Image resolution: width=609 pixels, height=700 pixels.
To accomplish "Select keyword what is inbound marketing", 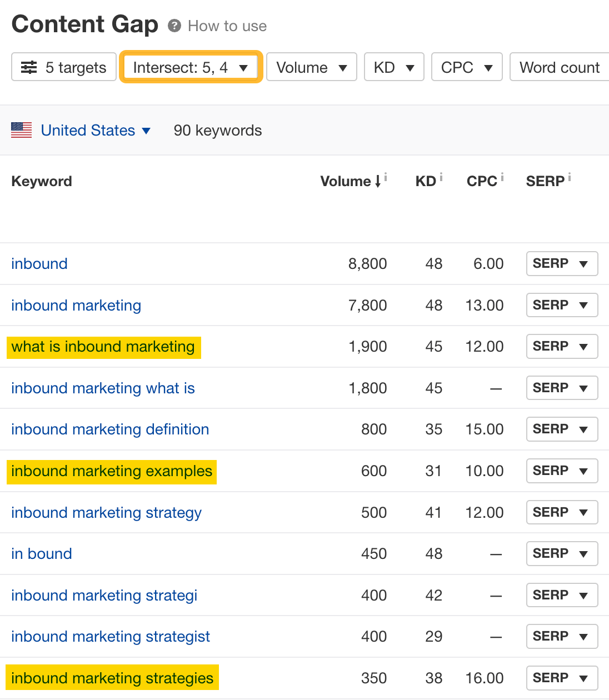I will coord(103,346).
